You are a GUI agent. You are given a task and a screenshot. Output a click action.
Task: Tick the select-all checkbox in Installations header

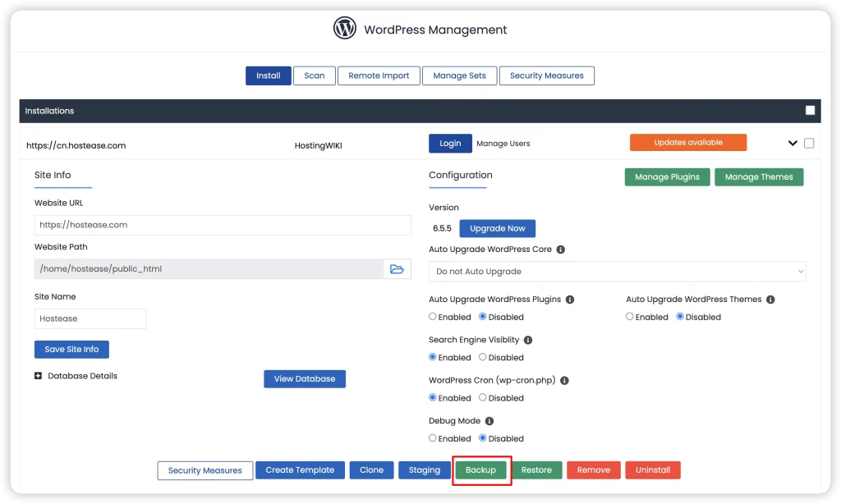pyautogui.click(x=810, y=111)
